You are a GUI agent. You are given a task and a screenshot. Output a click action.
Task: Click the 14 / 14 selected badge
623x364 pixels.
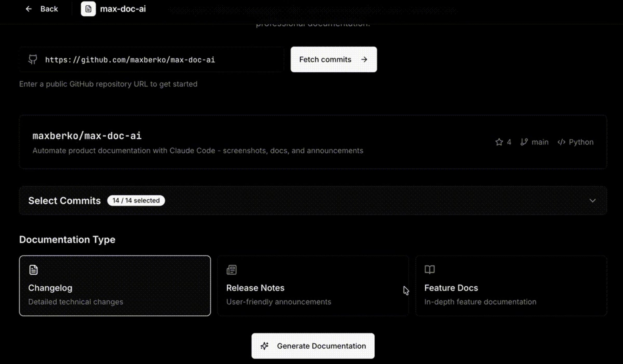coord(136,200)
